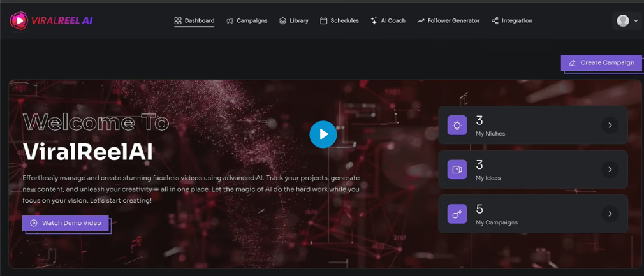Image resolution: width=644 pixels, height=276 pixels.
Task: Click the user profile avatar
Action: pyautogui.click(x=623, y=20)
